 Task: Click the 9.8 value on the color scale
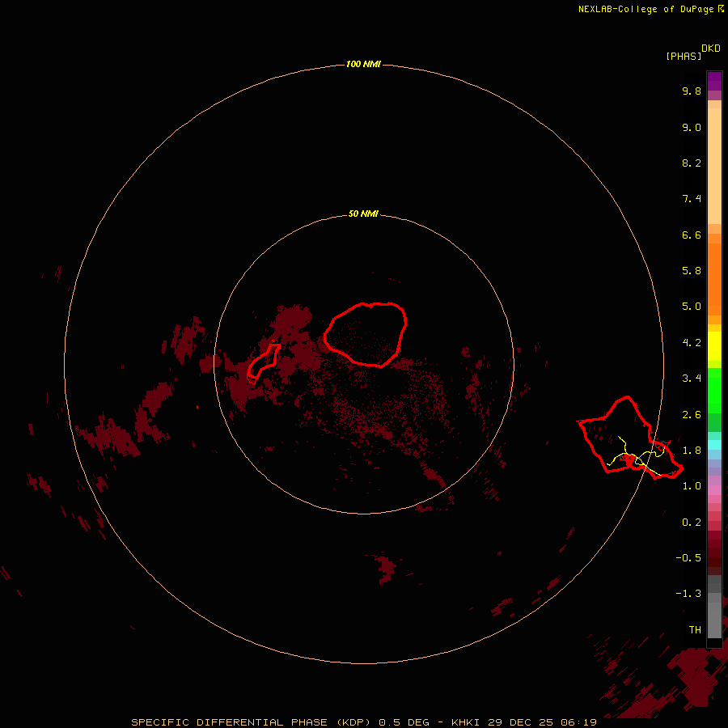[692, 91]
